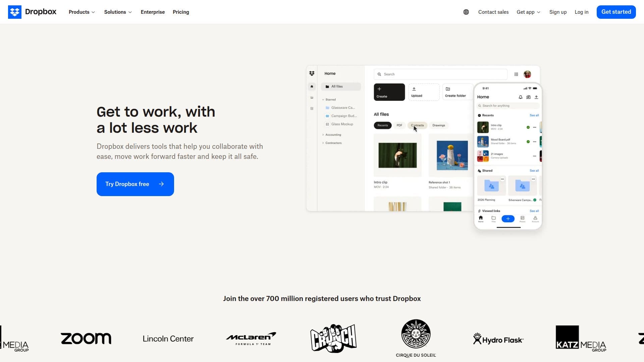Tap the phone Files tab icon

coord(493,219)
